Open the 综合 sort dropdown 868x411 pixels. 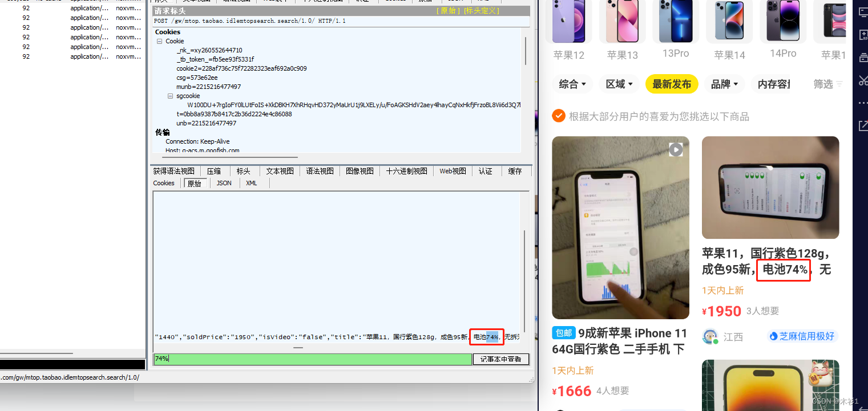click(572, 84)
